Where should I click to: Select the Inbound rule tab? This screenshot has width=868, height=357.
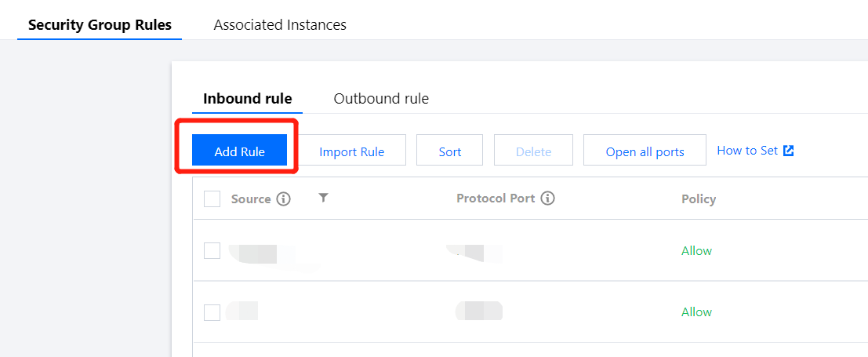[247, 99]
